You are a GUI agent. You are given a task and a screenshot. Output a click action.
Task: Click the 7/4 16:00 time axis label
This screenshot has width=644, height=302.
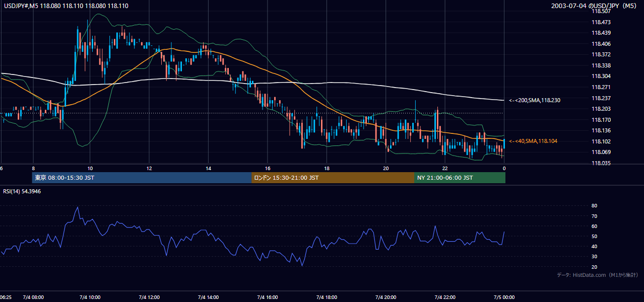click(x=268, y=297)
